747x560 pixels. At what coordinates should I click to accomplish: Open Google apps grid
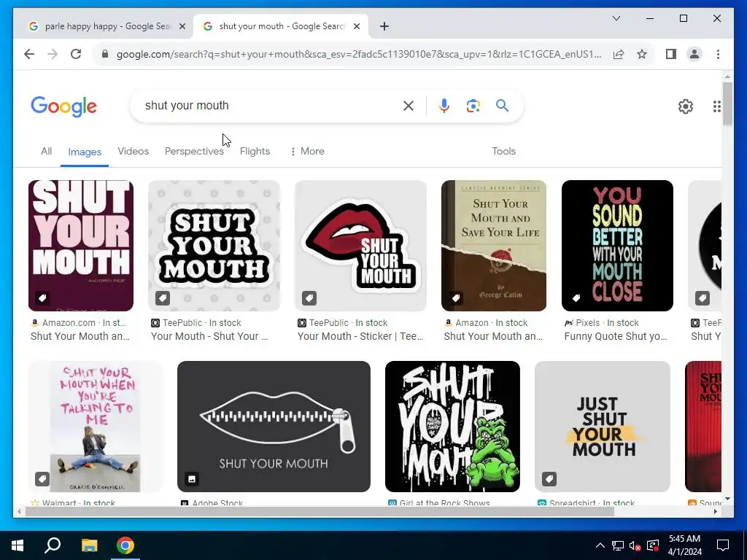click(716, 106)
